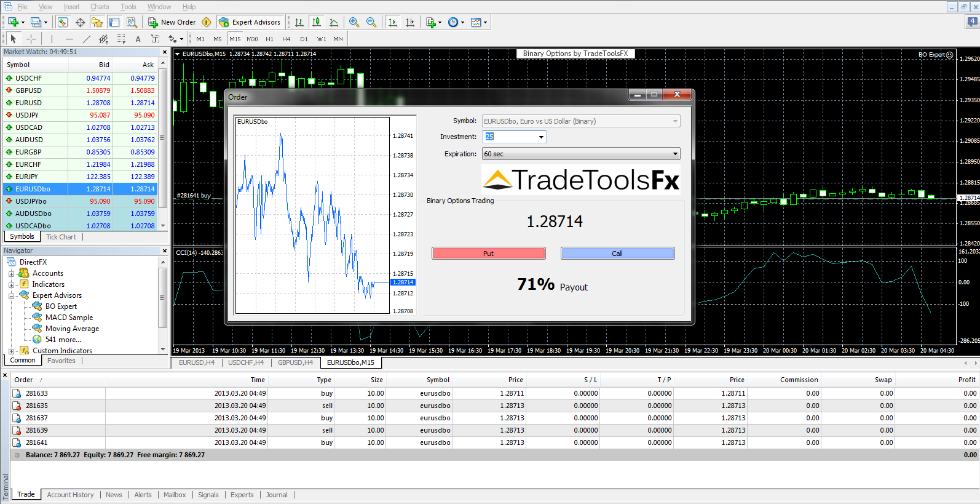
Task: Toggle candlestick chart mode
Action: pyautogui.click(x=317, y=22)
